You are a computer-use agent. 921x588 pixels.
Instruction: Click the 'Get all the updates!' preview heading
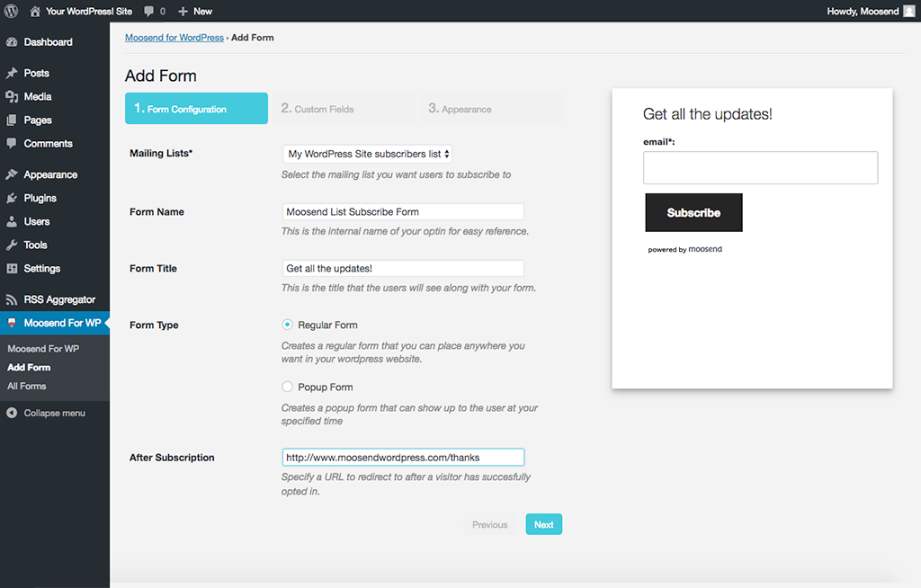click(x=707, y=114)
